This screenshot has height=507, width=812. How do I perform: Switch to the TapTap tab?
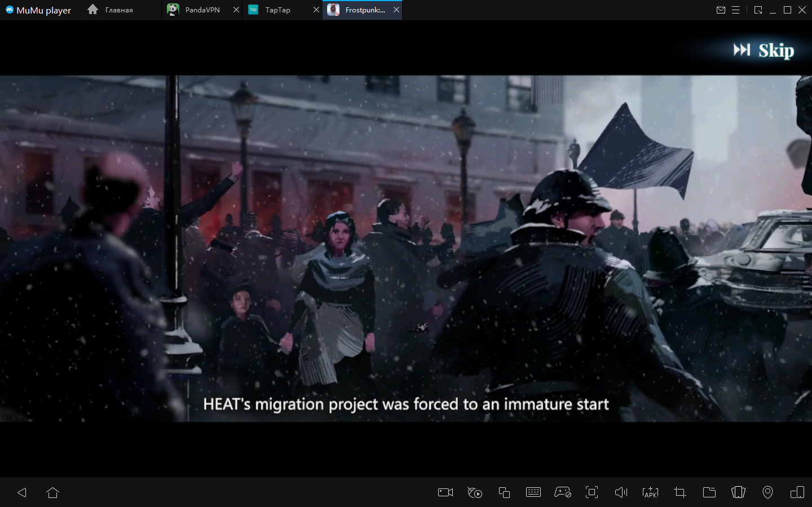coord(277,10)
